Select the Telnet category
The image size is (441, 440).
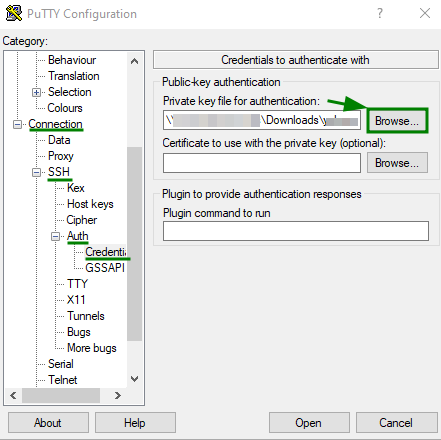[x=62, y=380]
